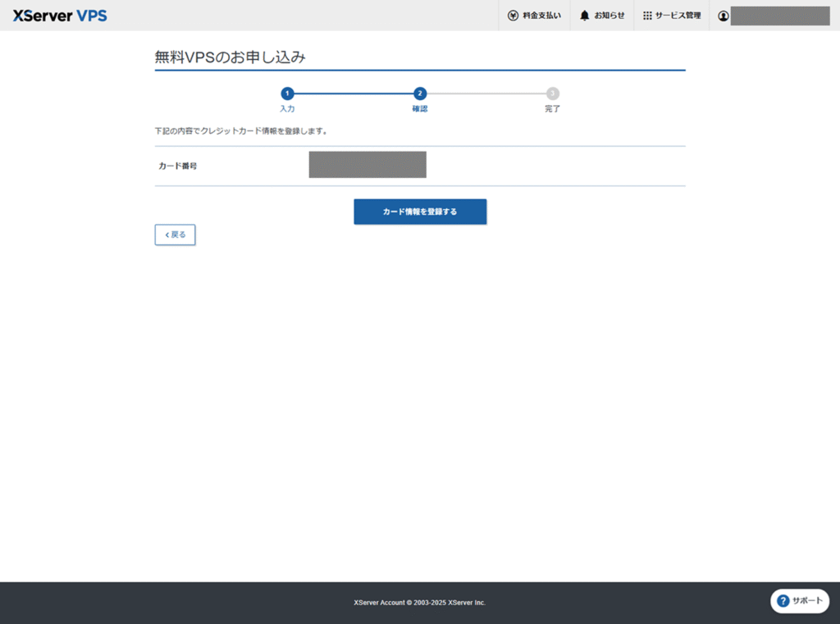Click the bell notification icon
The width and height of the screenshot is (840, 624).
(585, 16)
